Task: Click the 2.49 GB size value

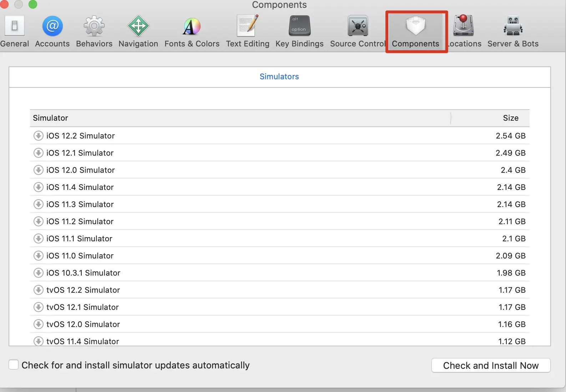Action: click(x=510, y=153)
